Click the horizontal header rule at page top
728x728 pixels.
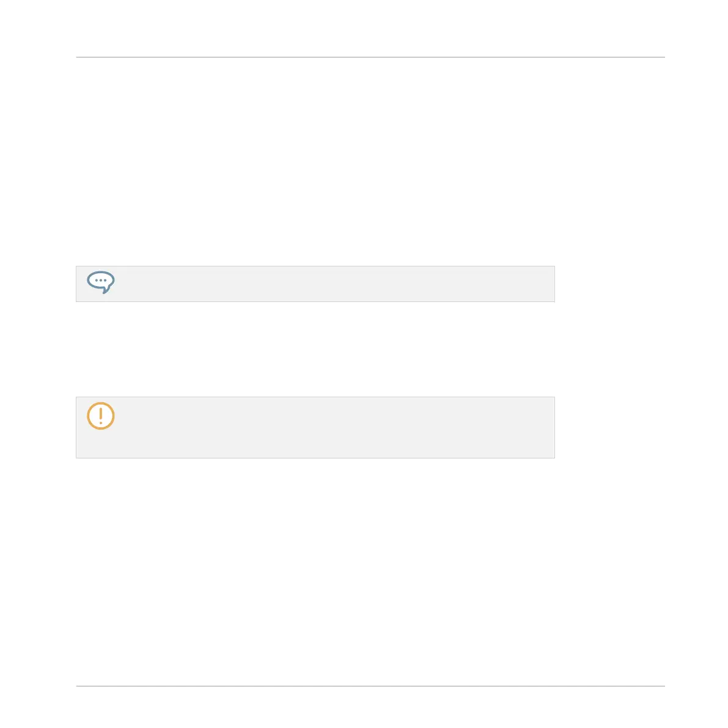point(370,57)
